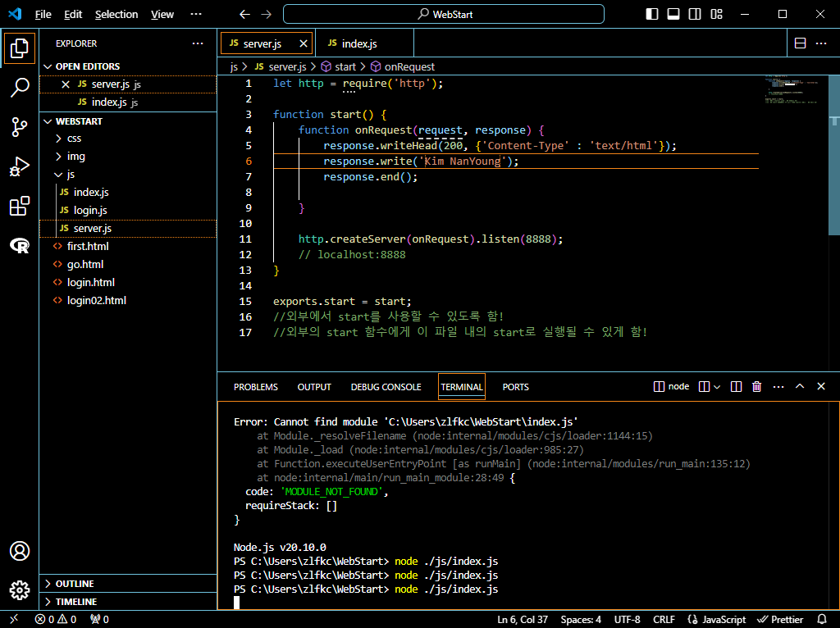Viewport: 840px width, 628px height.
Task: Show more menu bar items via ellipsis
Action: click(x=196, y=15)
